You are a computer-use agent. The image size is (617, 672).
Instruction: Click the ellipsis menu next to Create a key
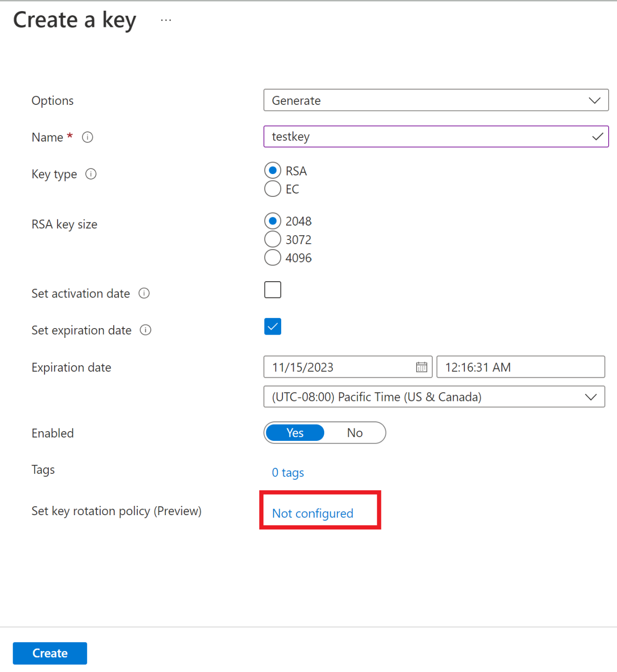pos(166,19)
